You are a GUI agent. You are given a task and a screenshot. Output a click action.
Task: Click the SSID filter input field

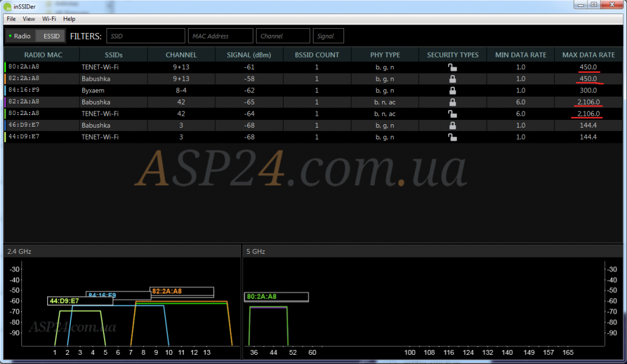click(145, 36)
